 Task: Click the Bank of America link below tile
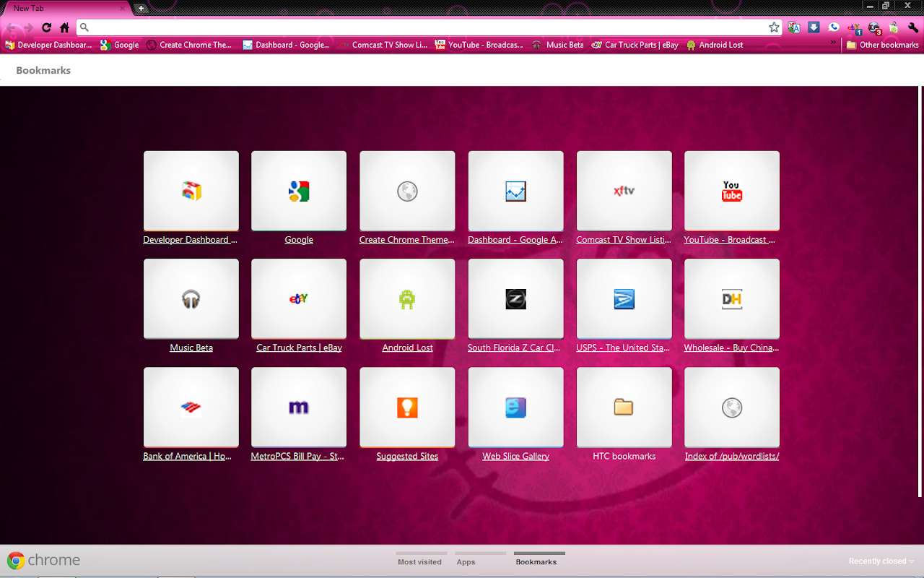(188, 456)
